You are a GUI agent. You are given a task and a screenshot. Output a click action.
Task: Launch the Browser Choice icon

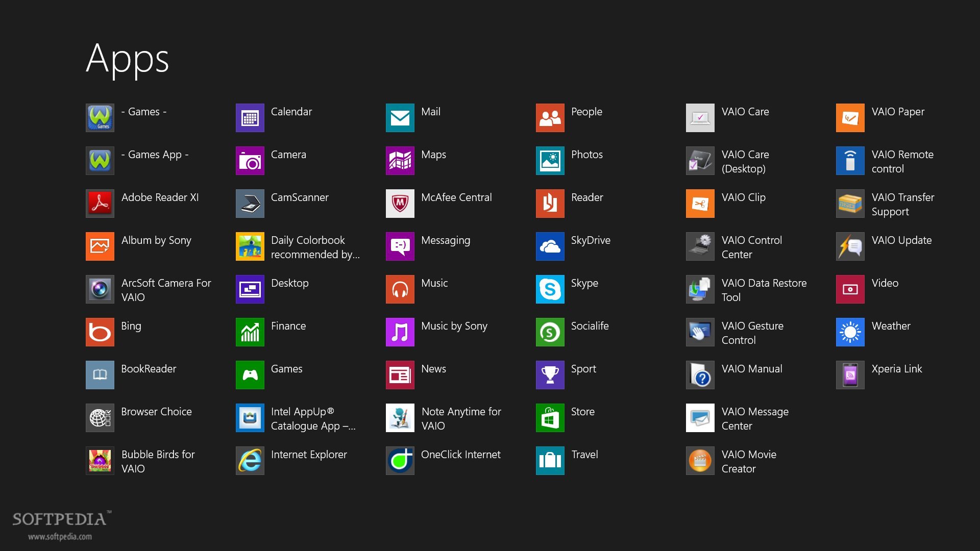click(x=100, y=418)
